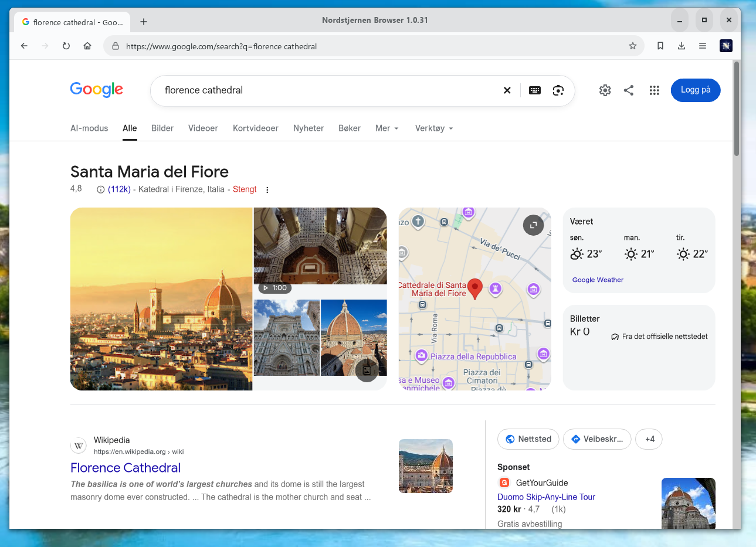Open all photos gallery icon
Screen dimensions: 756x547
367,371
